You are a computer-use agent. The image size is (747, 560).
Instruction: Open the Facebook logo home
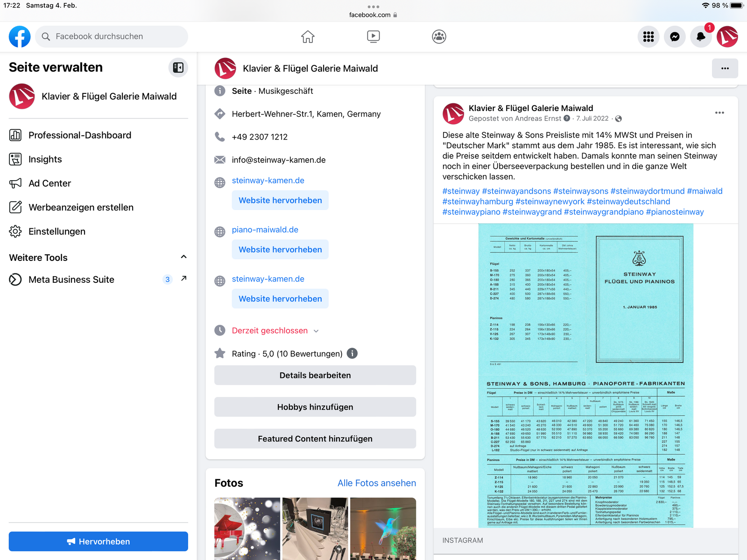tap(20, 36)
